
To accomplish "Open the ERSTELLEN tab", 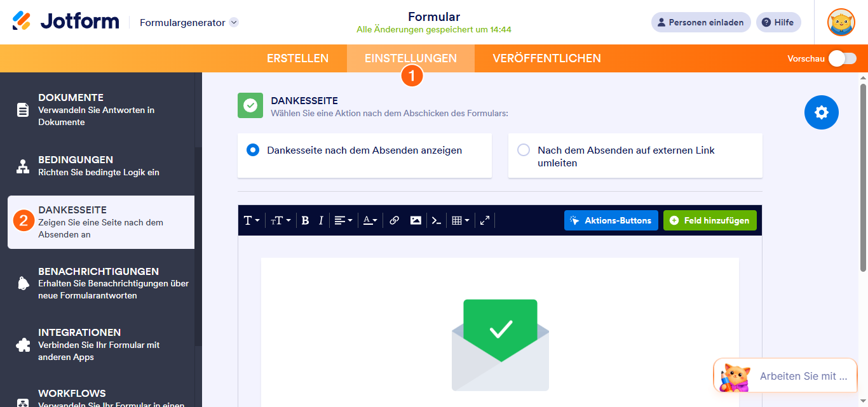I will (298, 58).
